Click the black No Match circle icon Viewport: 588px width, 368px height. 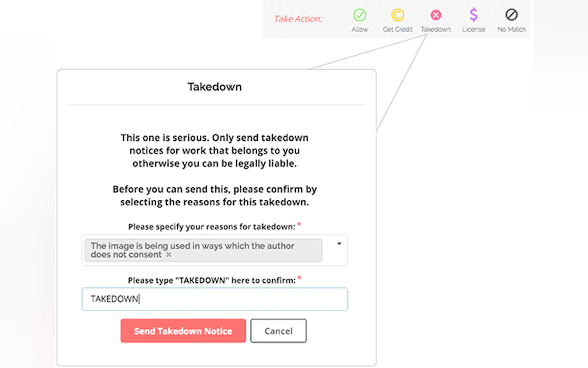click(x=511, y=15)
